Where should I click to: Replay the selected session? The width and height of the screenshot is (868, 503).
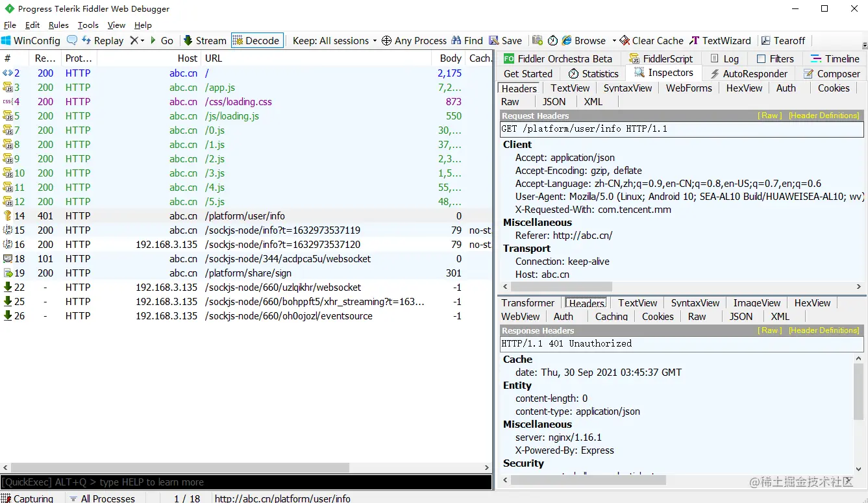(x=103, y=40)
